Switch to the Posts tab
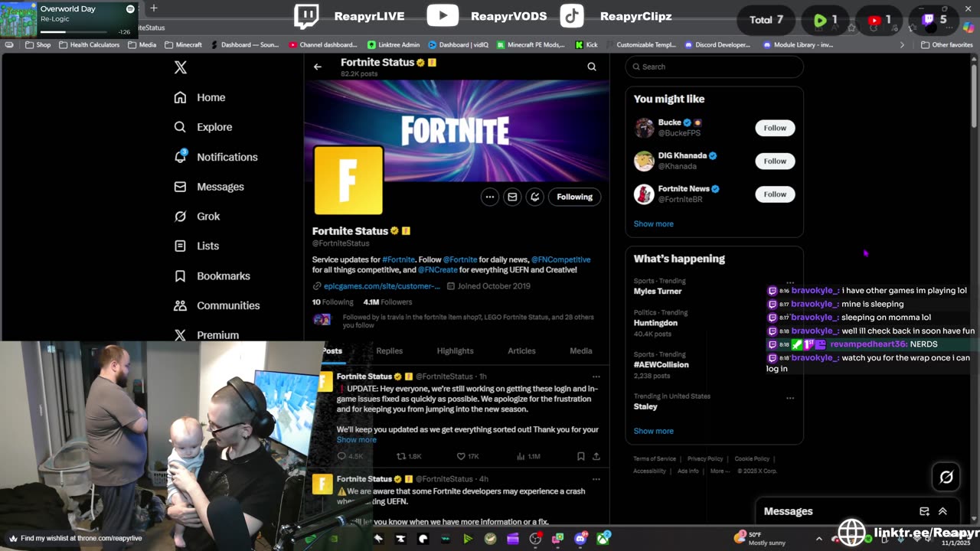Screen dimensions: 980x551 (332, 350)
